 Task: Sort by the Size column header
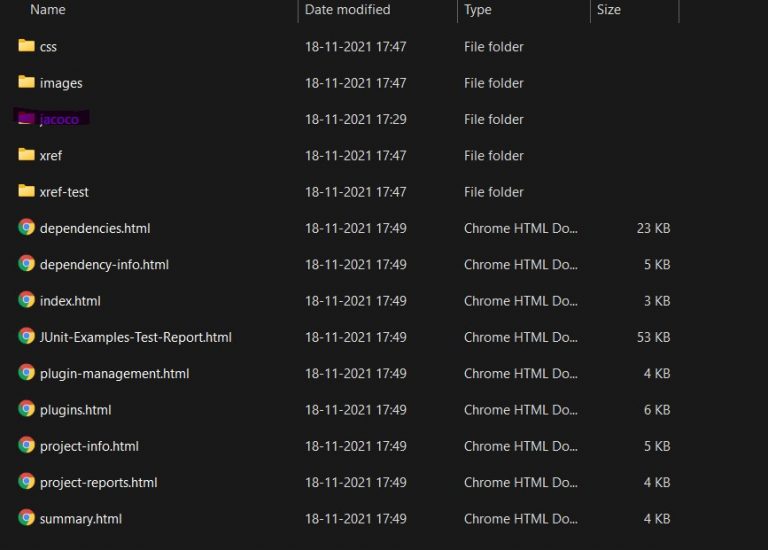click(x=609, y=10)
